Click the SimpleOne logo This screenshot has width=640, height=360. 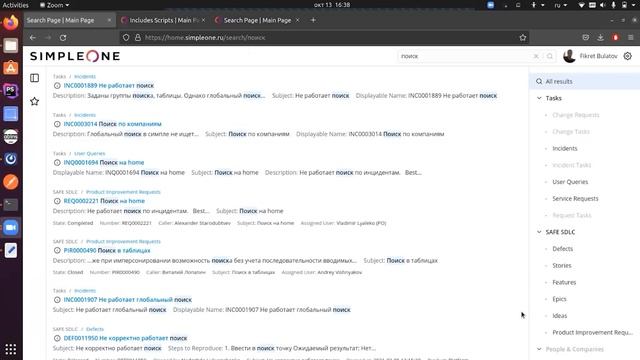75,56
